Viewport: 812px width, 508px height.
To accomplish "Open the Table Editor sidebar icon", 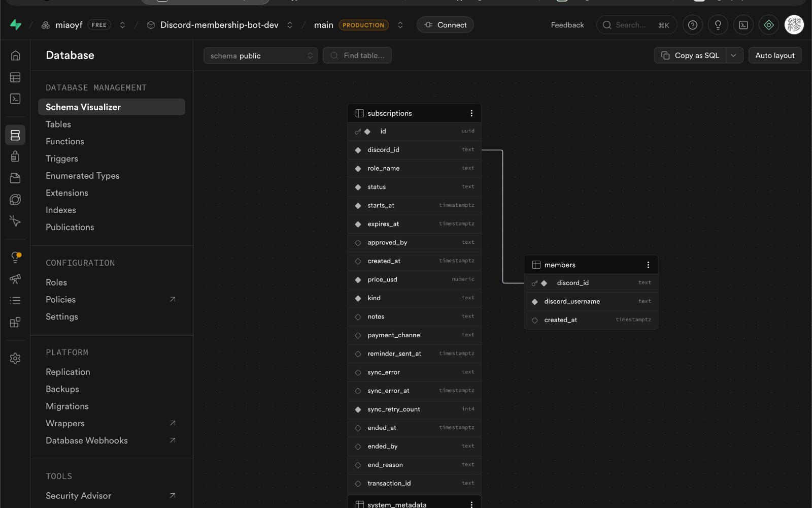I will coord(15,77).
